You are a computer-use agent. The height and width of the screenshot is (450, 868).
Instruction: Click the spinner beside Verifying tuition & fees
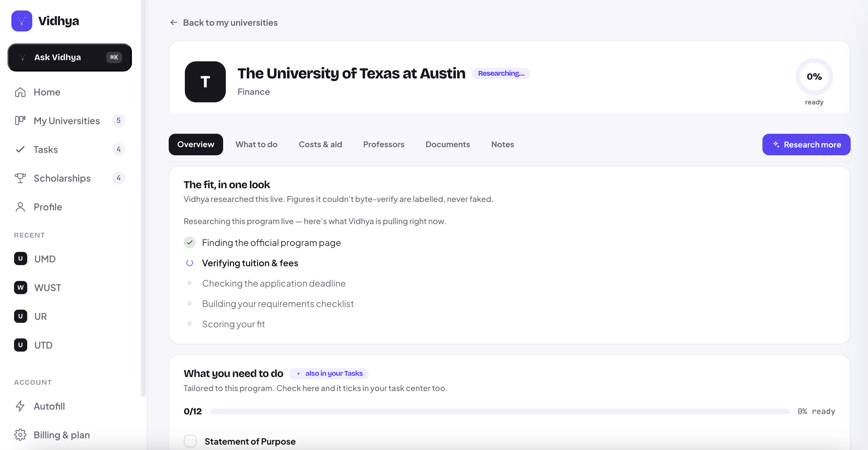[x=190, y=263]
